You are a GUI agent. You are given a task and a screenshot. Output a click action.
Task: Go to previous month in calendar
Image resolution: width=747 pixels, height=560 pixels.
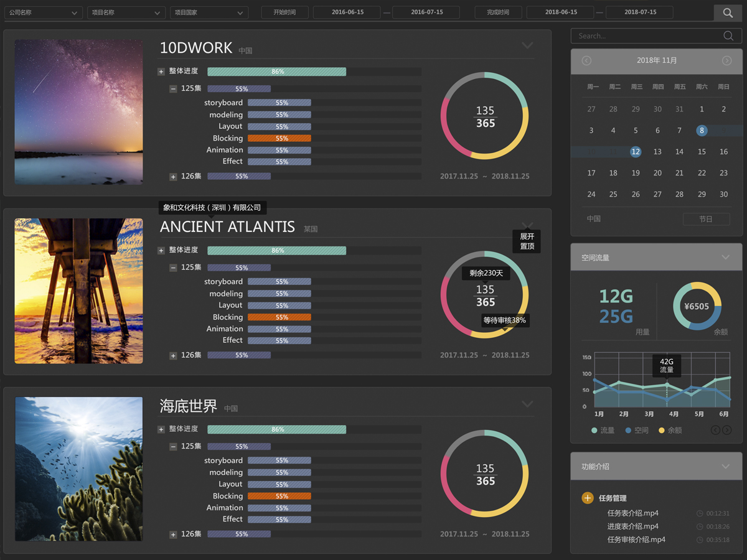(586, 60)
